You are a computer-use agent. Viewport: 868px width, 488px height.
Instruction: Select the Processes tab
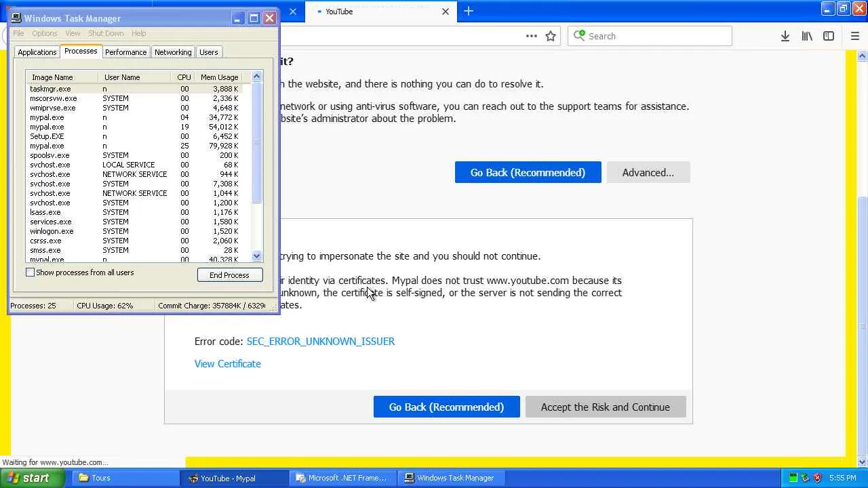click(x=81, y=52)
